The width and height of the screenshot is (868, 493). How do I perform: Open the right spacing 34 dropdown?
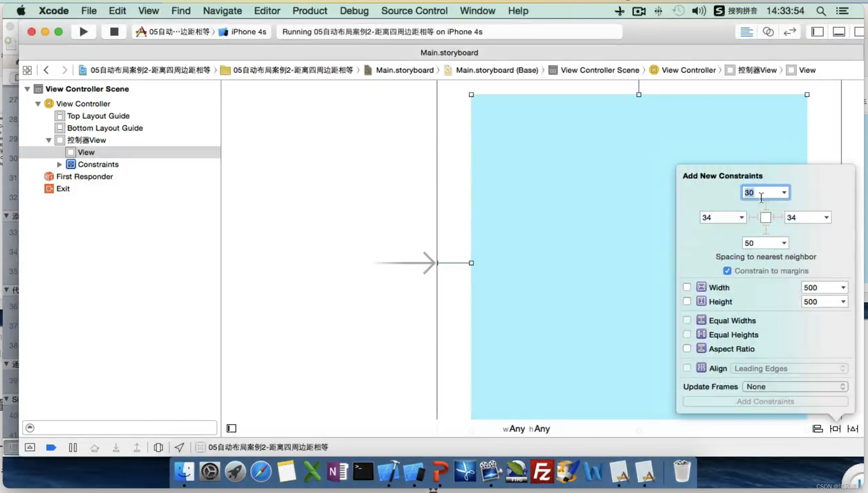(x=826, y=218)
